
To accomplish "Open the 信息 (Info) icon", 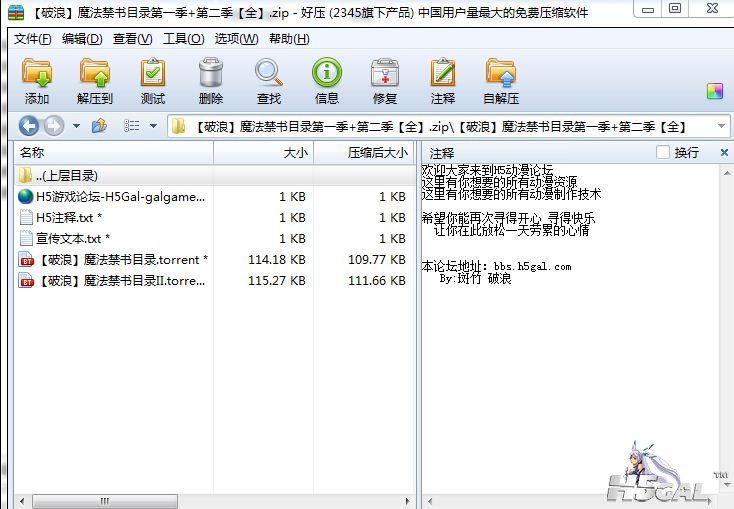I will coord(327,81).
